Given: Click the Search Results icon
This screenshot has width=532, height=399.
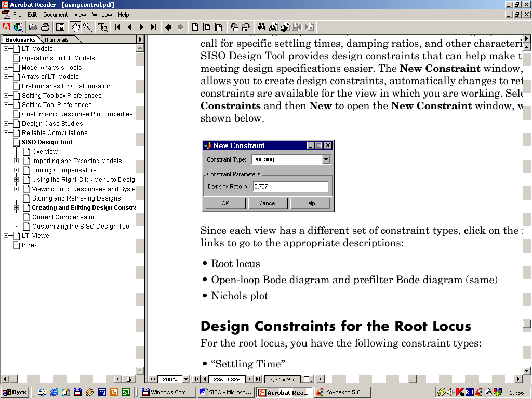Looking at the screenshot, I should click(x=285, y=27).
